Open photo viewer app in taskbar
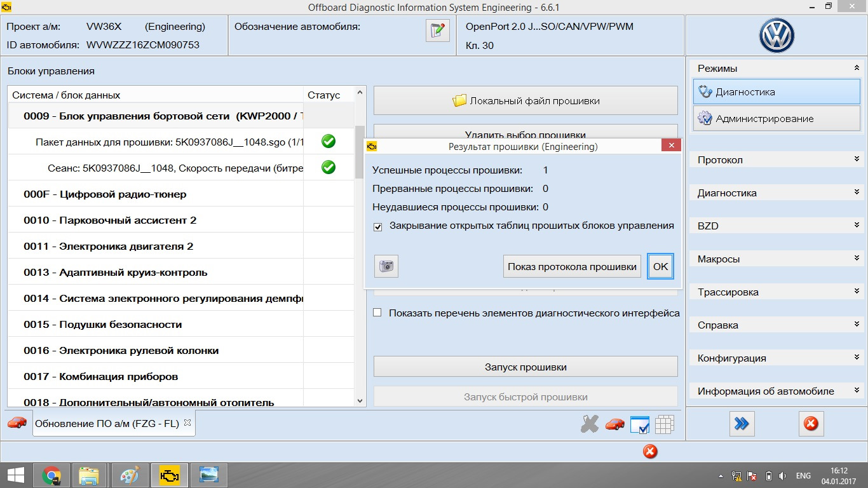Viewport: 868px width, 488px height. click(208, 475)
